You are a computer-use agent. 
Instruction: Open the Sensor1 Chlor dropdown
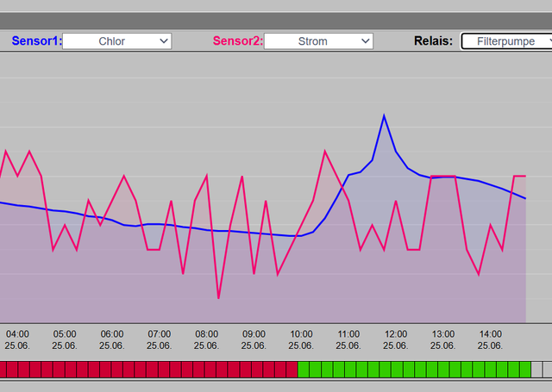click(x=117, y=41)
